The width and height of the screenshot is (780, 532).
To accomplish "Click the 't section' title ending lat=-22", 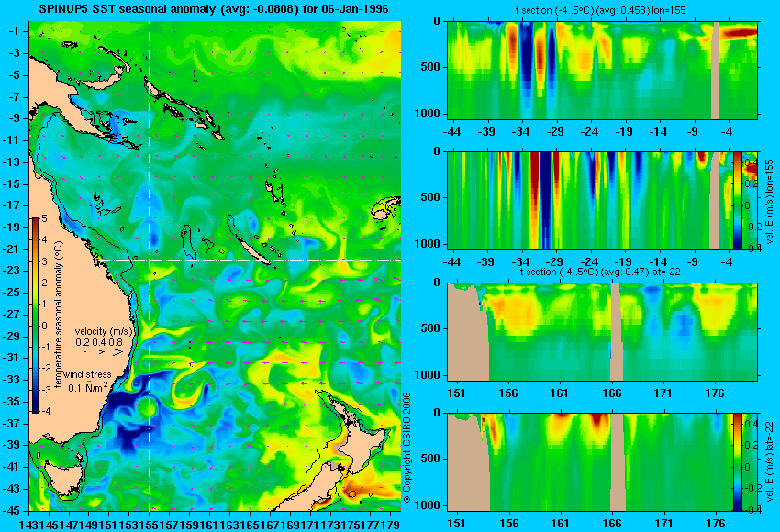I will [x=600, y=272].
